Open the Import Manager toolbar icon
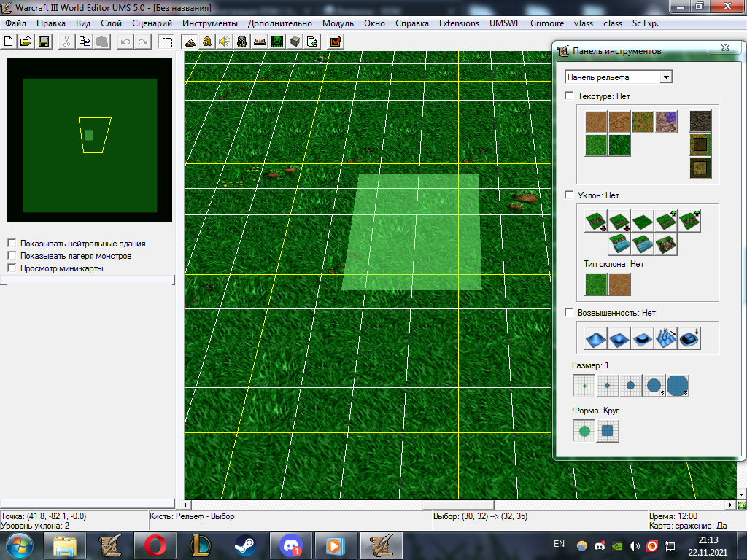Screen dimensions: 747x560 click(x=312, y=42)
